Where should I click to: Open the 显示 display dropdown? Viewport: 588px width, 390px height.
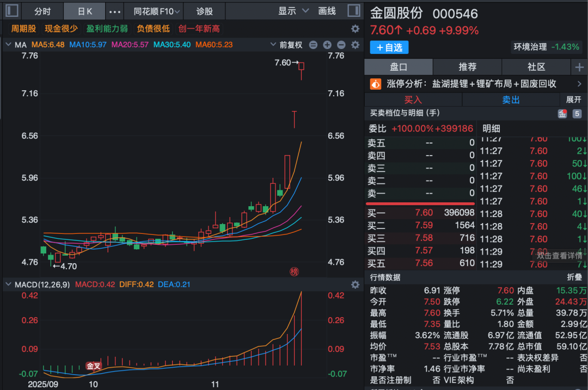293,11
